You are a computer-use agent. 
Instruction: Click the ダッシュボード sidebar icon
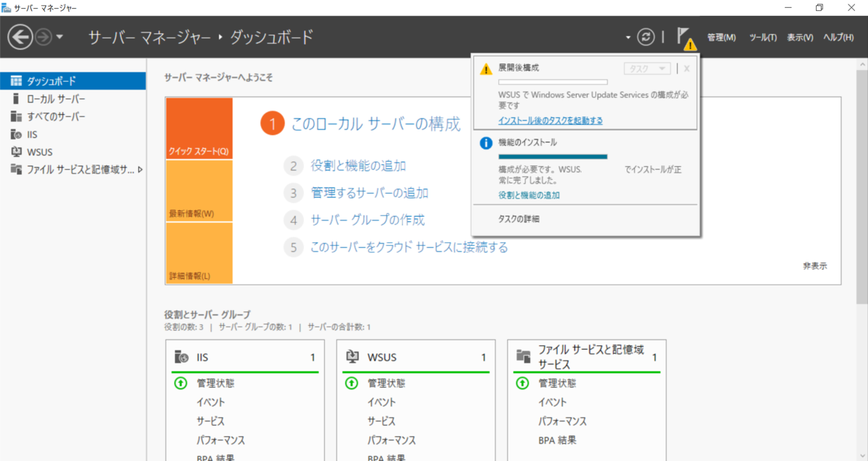click(16, 81)
